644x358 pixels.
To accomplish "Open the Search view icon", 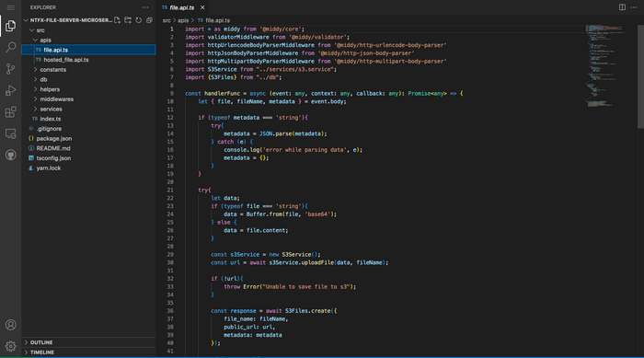I will coord(11,47).
